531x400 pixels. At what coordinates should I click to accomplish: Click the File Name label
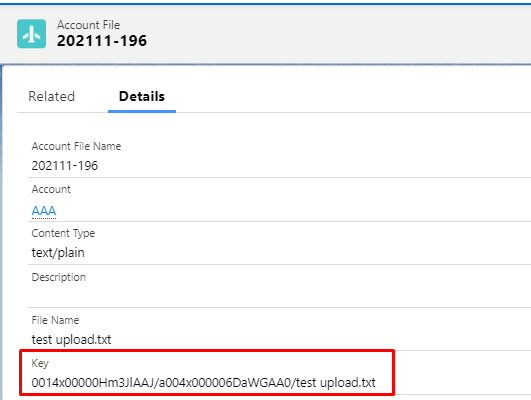pos(55,320)
